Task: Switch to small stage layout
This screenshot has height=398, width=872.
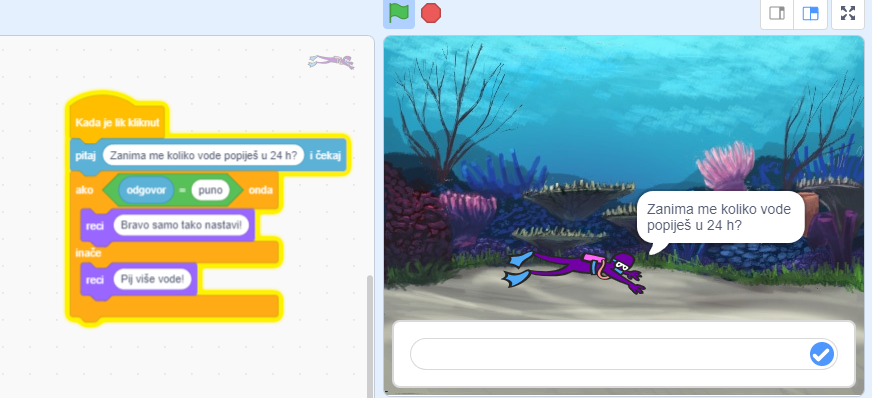Action: (776, 13)
